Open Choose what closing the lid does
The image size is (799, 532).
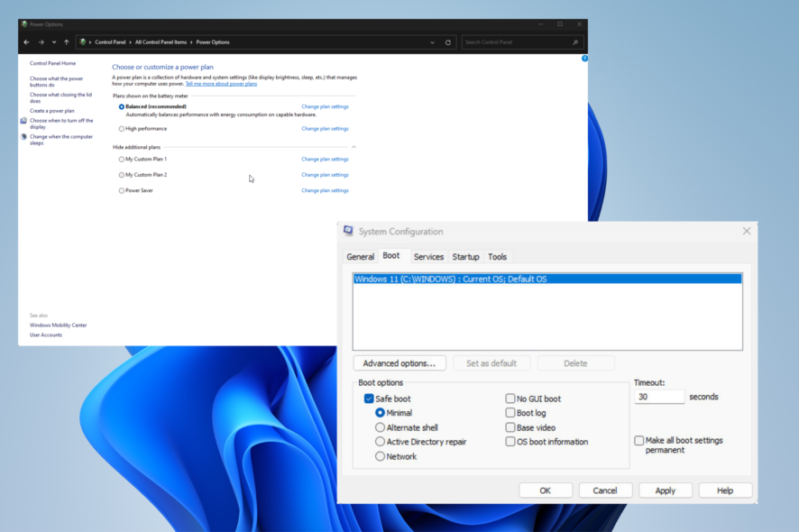[60, 98]
